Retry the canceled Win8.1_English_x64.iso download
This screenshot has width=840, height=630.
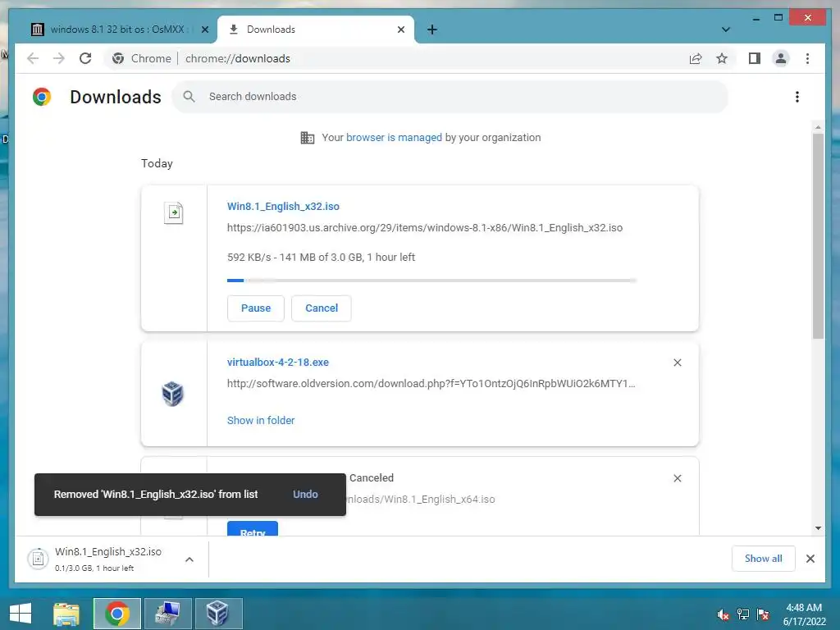coord(253,528)
